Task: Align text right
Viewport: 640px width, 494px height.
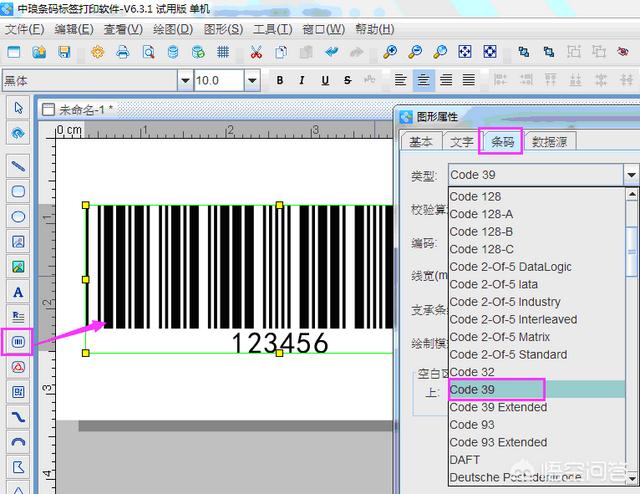Action: (x=446, y=80)
